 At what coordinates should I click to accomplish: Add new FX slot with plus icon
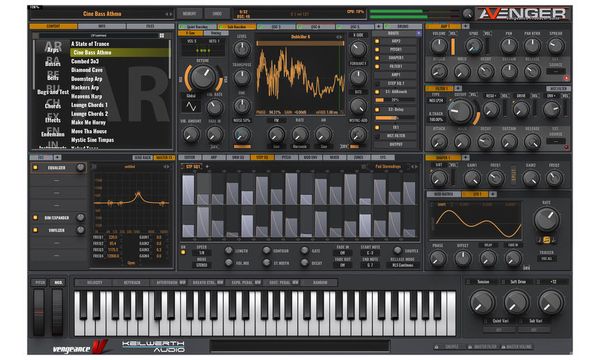[x=57, y=158]
